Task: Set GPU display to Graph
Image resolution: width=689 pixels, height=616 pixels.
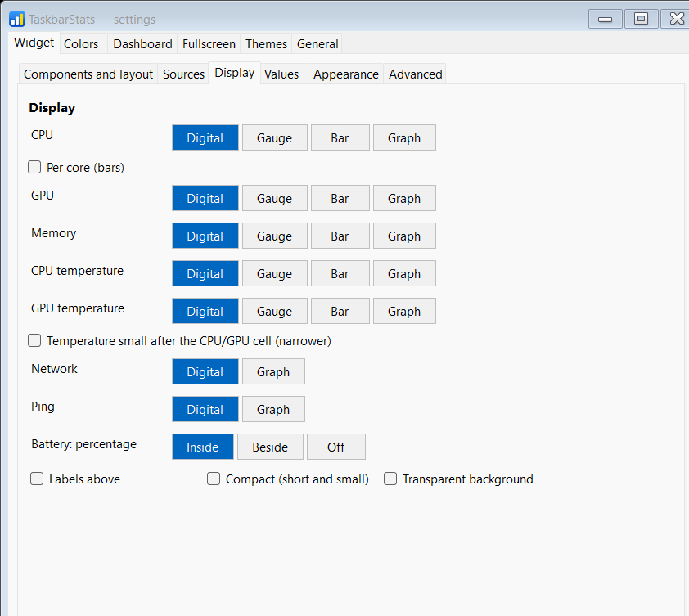Action: 404,198
